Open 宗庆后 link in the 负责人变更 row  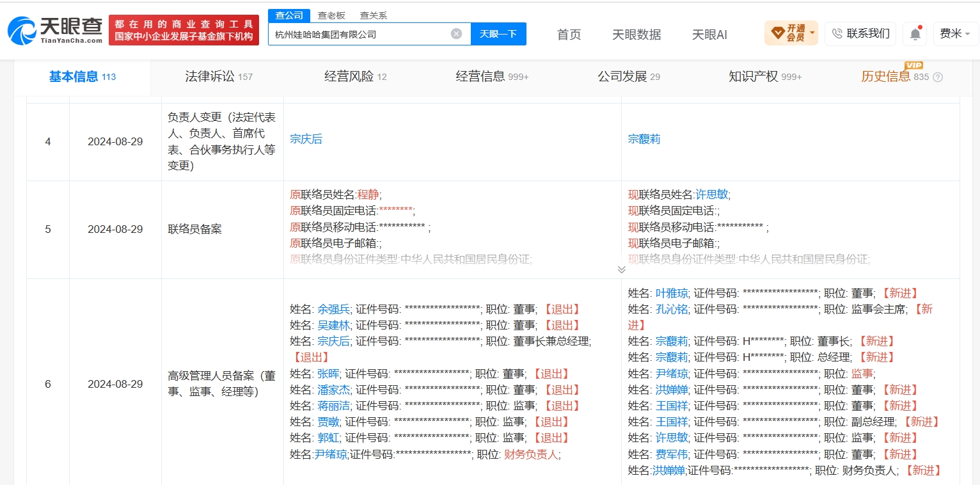coord(306,139)
